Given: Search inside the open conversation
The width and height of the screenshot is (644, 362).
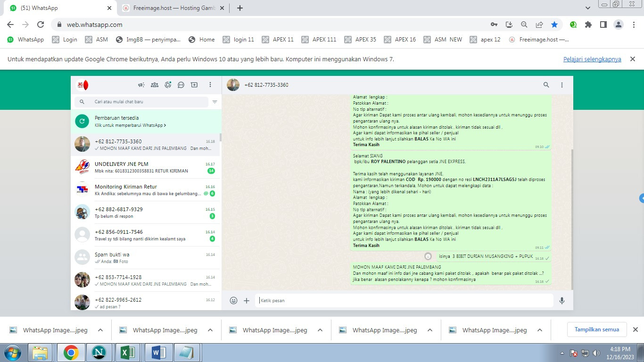Looking at the screenshot, I should (x=546, y=85).
